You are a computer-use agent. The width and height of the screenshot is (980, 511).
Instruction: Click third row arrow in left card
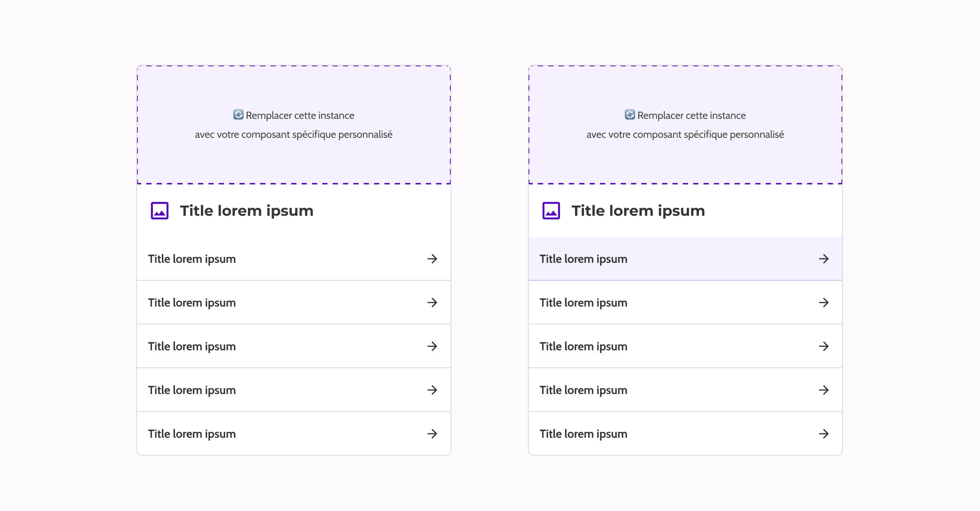click(x=432, y=346)
